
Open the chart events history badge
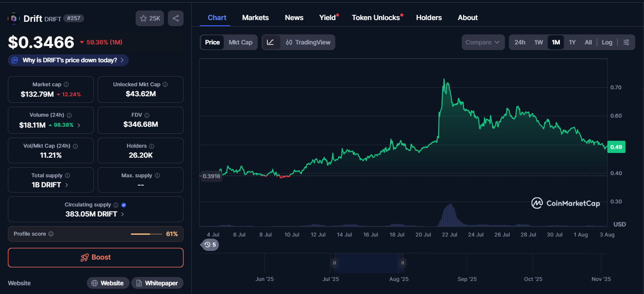coord(210,245)
